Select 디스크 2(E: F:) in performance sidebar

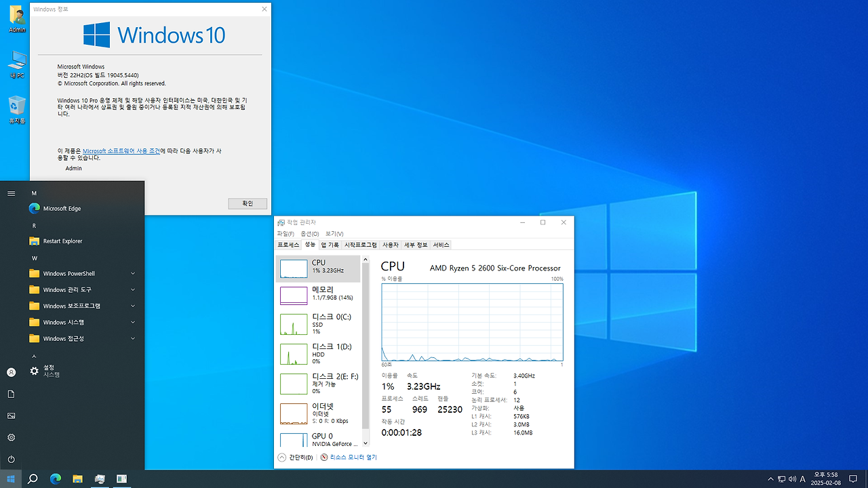click(318, 384)
